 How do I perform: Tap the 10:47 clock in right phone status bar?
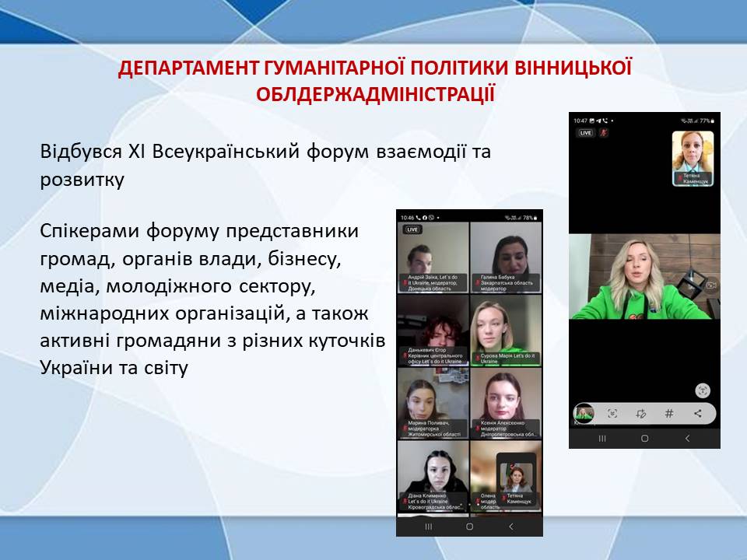(580, 121)
